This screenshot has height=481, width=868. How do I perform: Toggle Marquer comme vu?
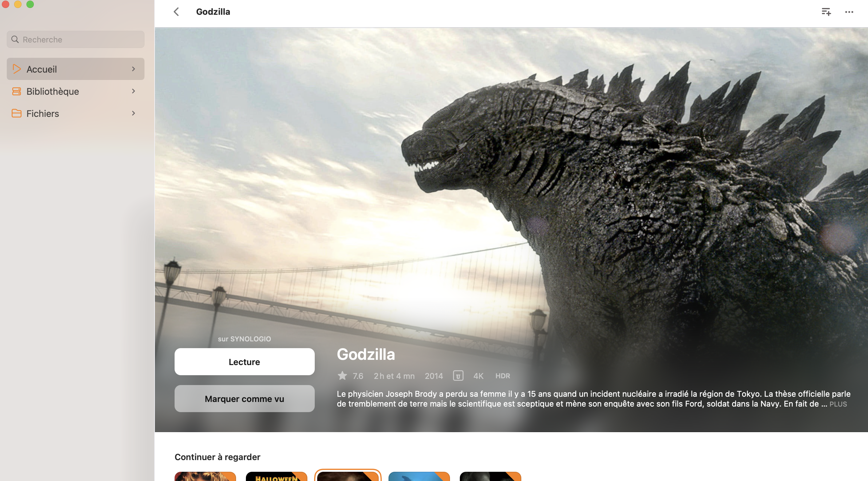(244, 398)
